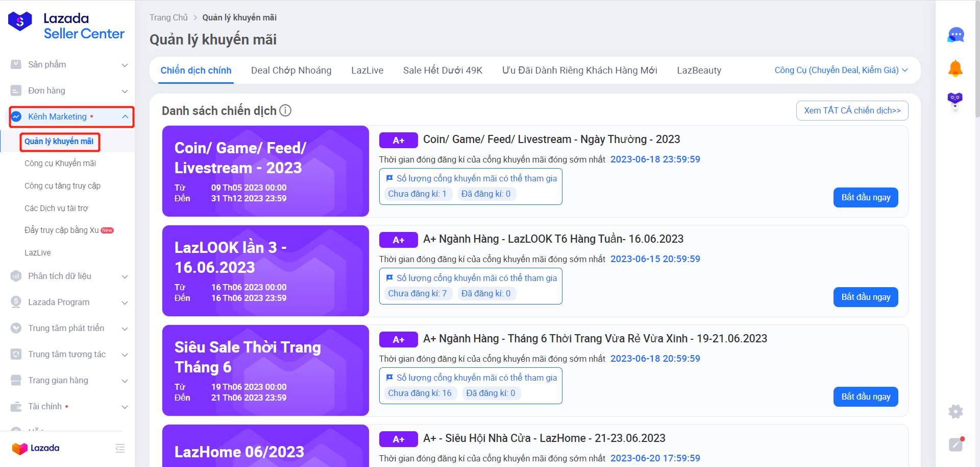Collapse the sidebar using the collapse icon

coord(120,448)
